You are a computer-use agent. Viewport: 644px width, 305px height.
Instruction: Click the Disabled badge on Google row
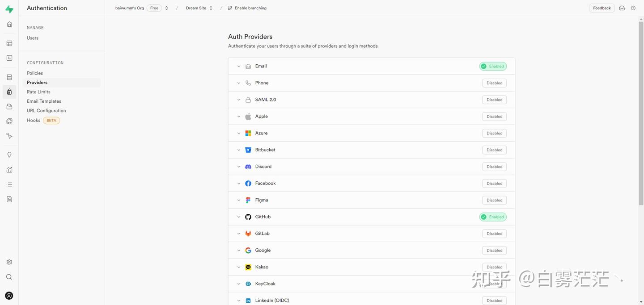click(x=494, y=251)
